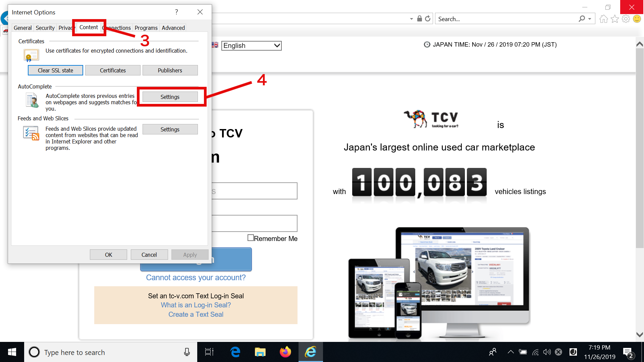Screen dimensions: 644x362
Task: Expand search provider dropdown arrow
Action: pyautogui.click(x=590, y=19)
